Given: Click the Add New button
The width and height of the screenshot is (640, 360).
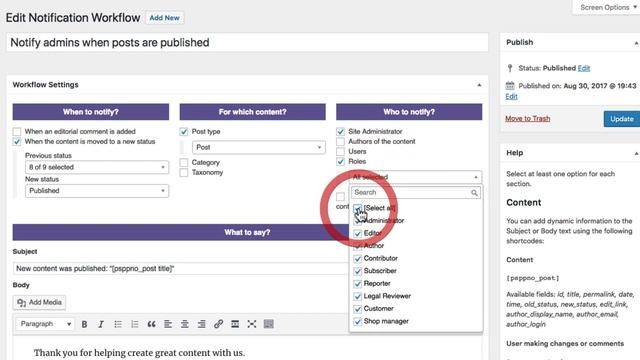Looking at the screenshot, I should [164, 18].
